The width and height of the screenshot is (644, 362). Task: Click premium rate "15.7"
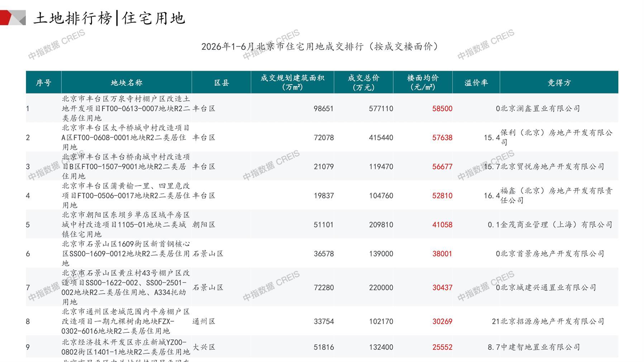(492, 167)
